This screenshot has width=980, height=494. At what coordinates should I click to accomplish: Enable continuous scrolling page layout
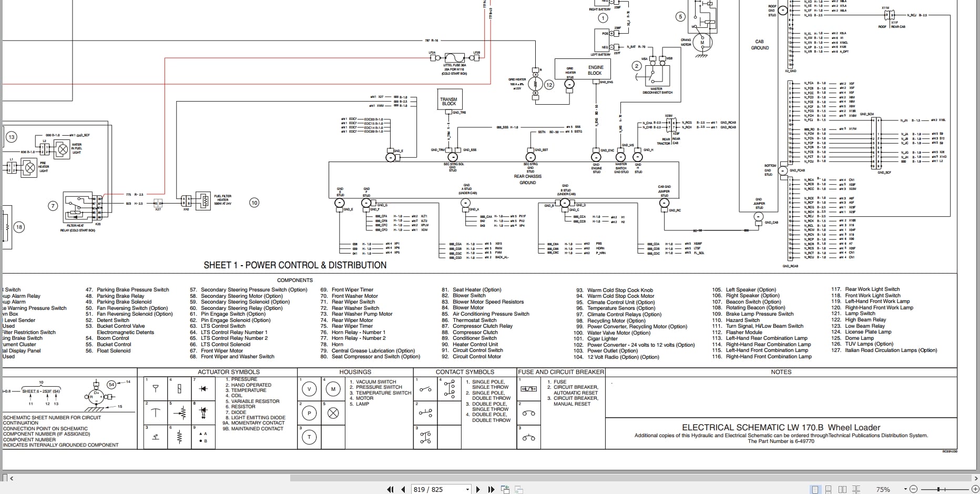(x=829, y=489)
